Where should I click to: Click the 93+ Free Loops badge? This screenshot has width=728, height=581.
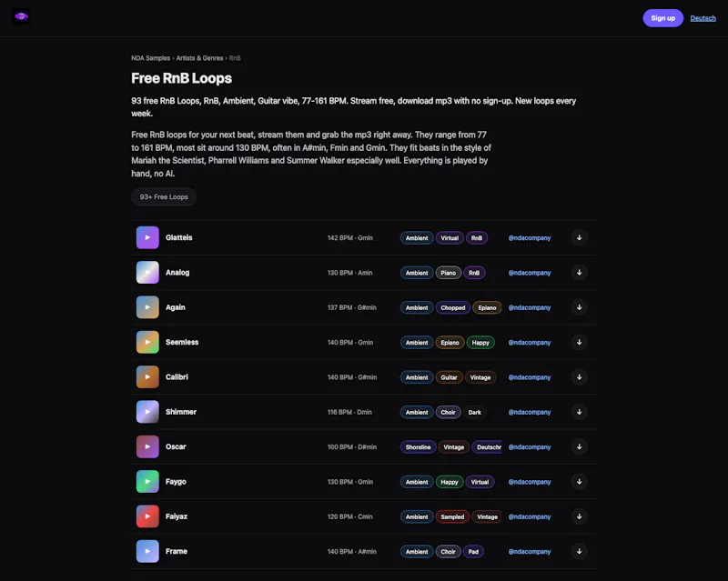pyautogui.click(x=164, y=196)
